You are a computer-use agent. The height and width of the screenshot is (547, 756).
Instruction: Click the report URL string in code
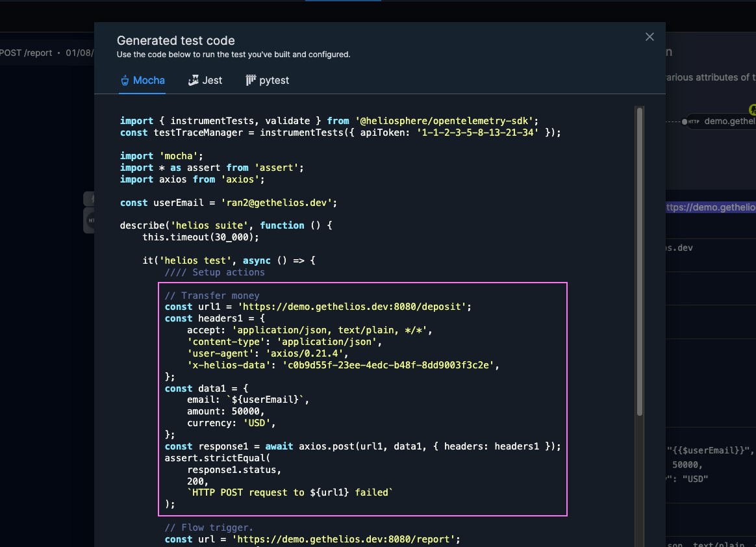tap(344, 539)
